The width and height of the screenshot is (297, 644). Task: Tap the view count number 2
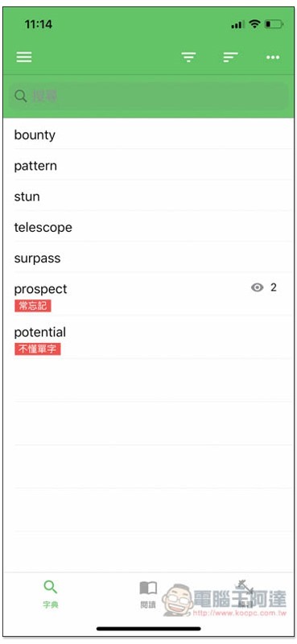coord(273,287)
